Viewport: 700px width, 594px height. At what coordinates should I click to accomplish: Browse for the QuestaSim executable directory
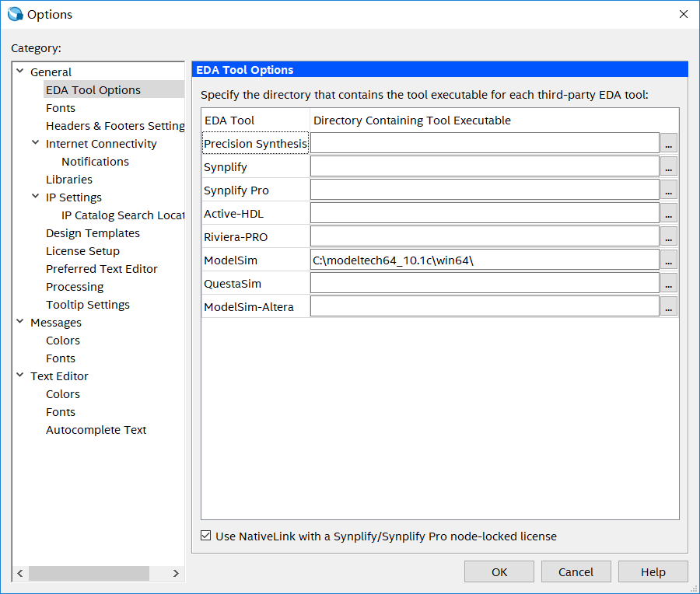668,283
